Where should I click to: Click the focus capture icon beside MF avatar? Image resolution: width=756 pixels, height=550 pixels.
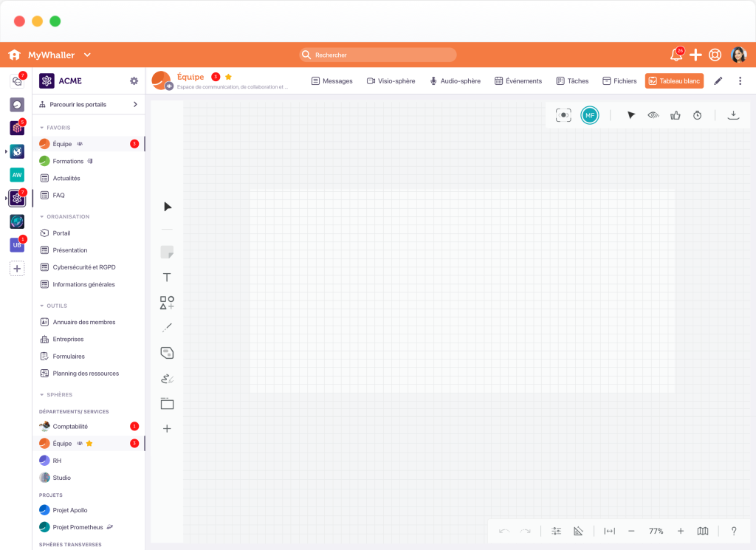pos(563,115)
